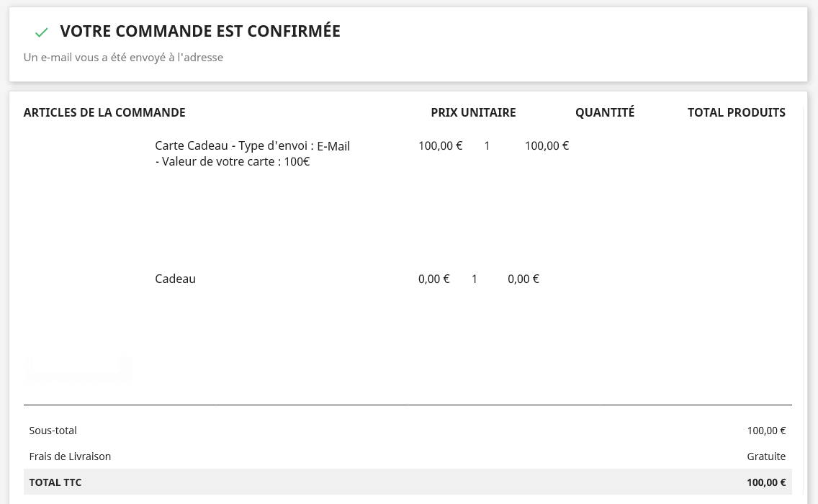Click the 'Total produits' column header
Viewport: 818px width, 504px height.
[736, 112]
